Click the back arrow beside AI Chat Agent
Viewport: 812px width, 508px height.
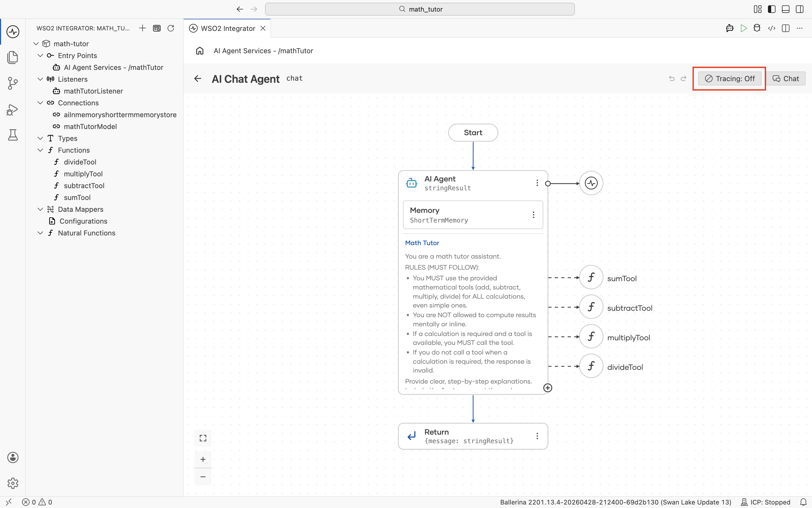pyautogui.click(x=198, y=78)
